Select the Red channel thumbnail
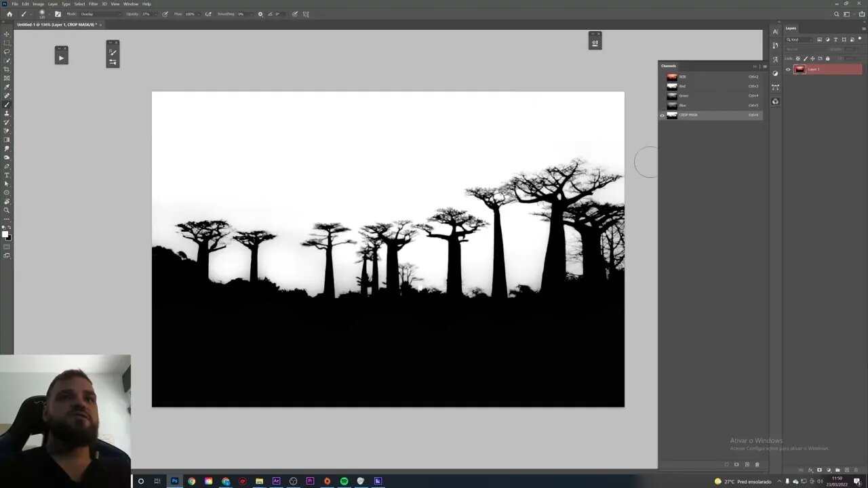This screenshot has width=868, height=488. click(x=672, y=87)
